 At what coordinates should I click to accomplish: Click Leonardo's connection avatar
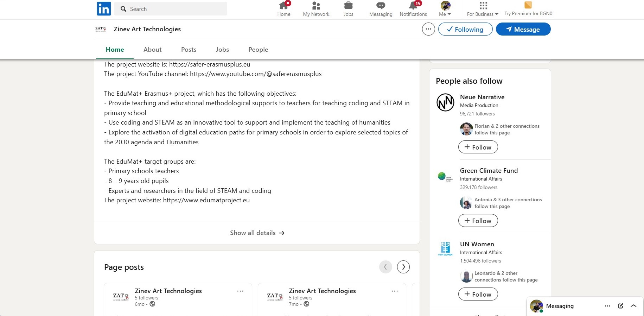(466, 276)
